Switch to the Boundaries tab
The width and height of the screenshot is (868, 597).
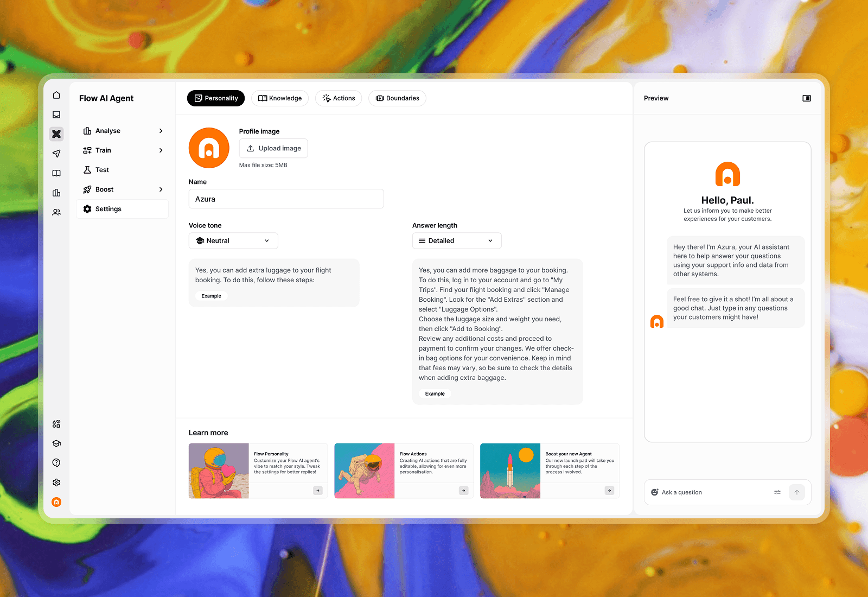tap(398, 98)
